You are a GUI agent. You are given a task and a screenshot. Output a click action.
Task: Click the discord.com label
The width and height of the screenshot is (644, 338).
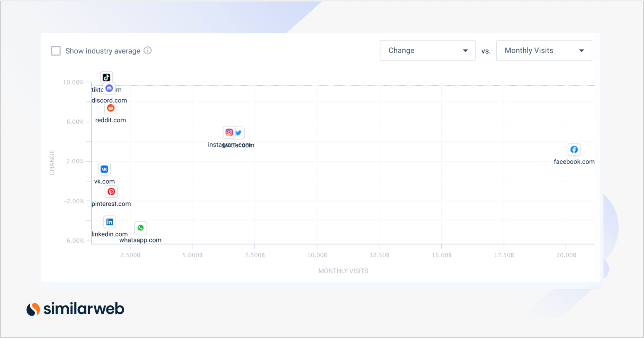[x=109, y=100]
